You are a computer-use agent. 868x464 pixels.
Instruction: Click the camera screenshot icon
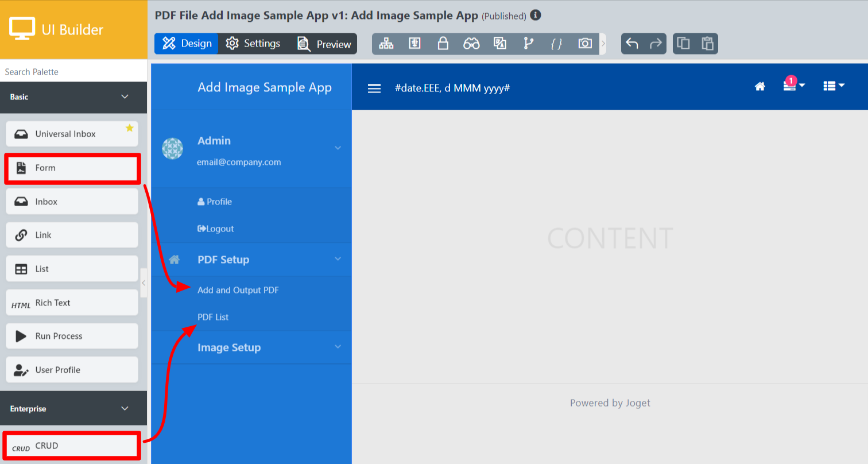(585, 44)
